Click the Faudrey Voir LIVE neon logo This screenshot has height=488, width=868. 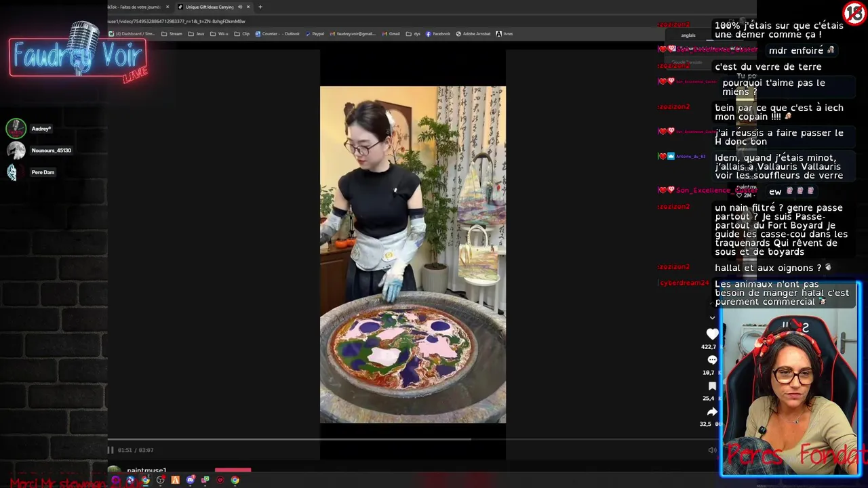78,54
